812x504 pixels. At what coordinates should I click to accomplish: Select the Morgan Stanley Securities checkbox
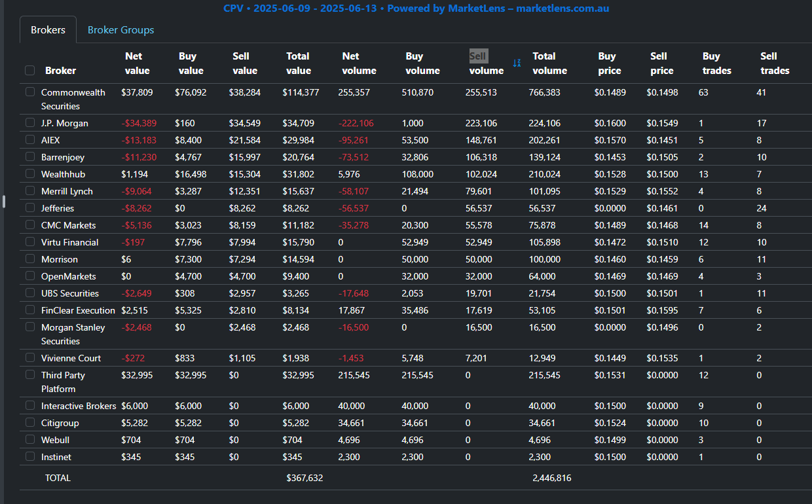click(x=29, y=327)
